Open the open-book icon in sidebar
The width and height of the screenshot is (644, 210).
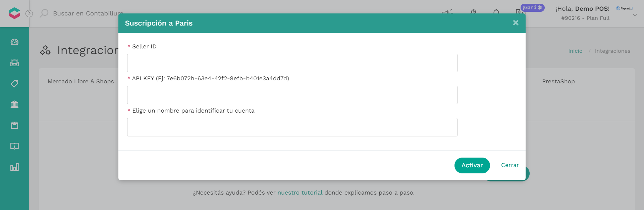coord(14,146)
